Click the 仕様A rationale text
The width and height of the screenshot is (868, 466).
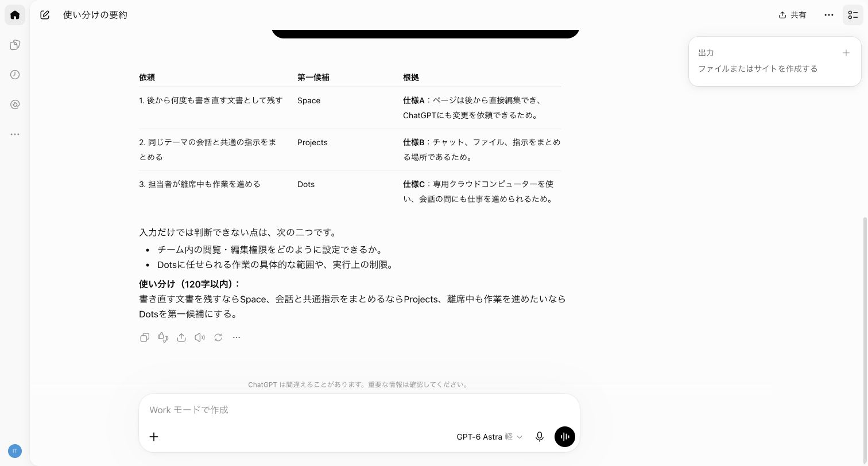coord(472,108)
